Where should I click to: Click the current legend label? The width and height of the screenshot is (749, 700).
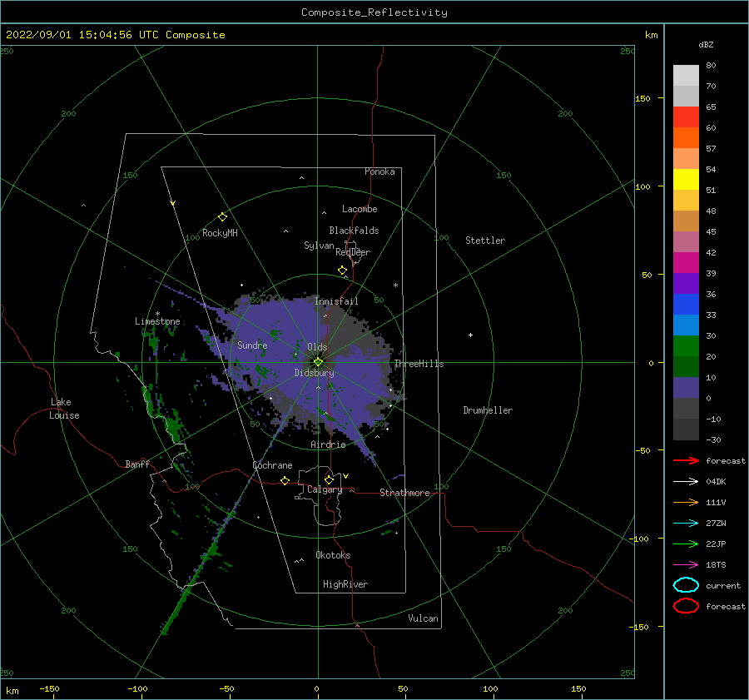pyautogui.click(x=723, y=585)
